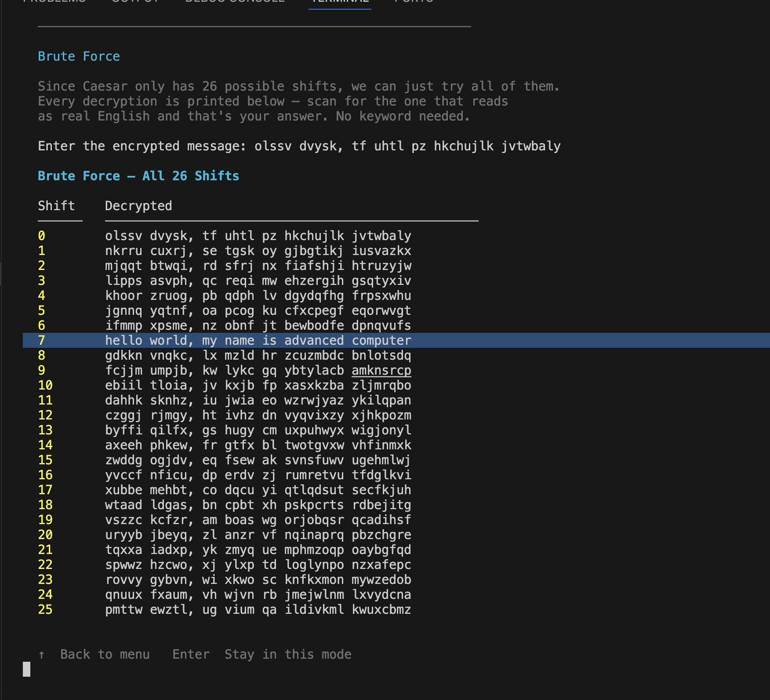This screenshot has height=700, width=770.
Task: Click the decrypted text 'tqxxa iadxp, yk zmyq'
Action: (x=180, y=550)
